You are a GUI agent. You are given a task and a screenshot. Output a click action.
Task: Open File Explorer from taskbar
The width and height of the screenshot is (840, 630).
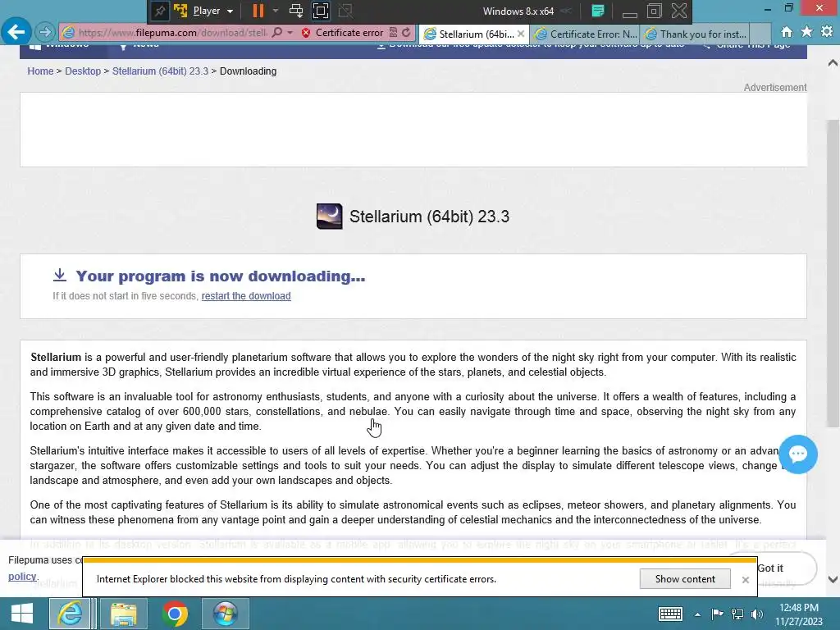pos(123,614)
